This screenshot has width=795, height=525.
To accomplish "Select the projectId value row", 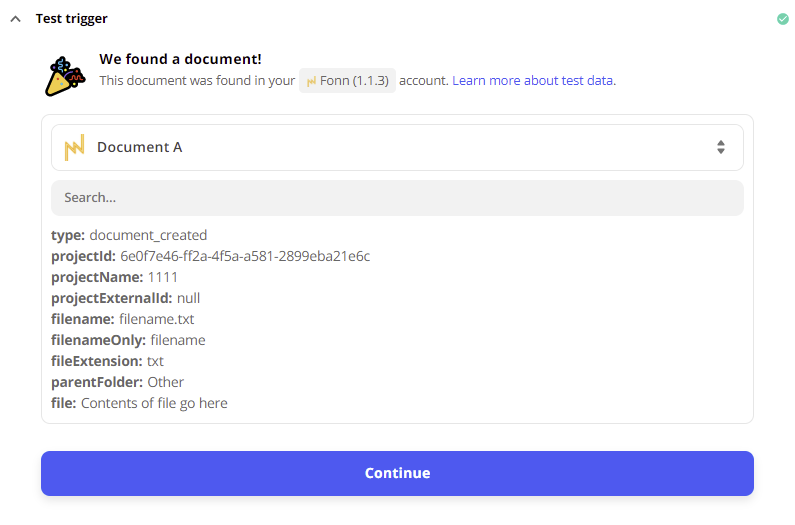I will (210, 256).
